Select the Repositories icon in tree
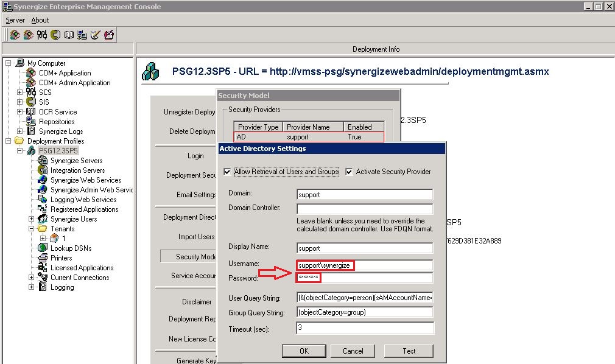The height and width of the screenshot is (364, 615). click(31, 122)
